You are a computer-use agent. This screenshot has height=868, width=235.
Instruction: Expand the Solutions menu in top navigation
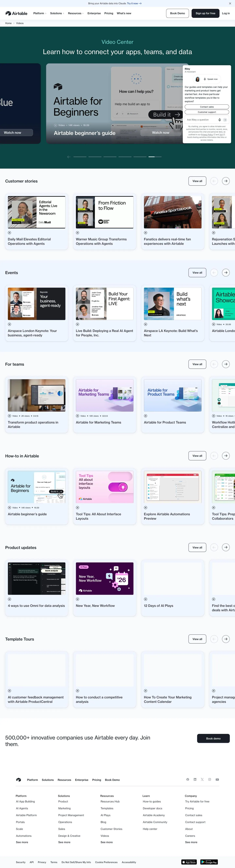pyautogui.click(x=57, y=13)
